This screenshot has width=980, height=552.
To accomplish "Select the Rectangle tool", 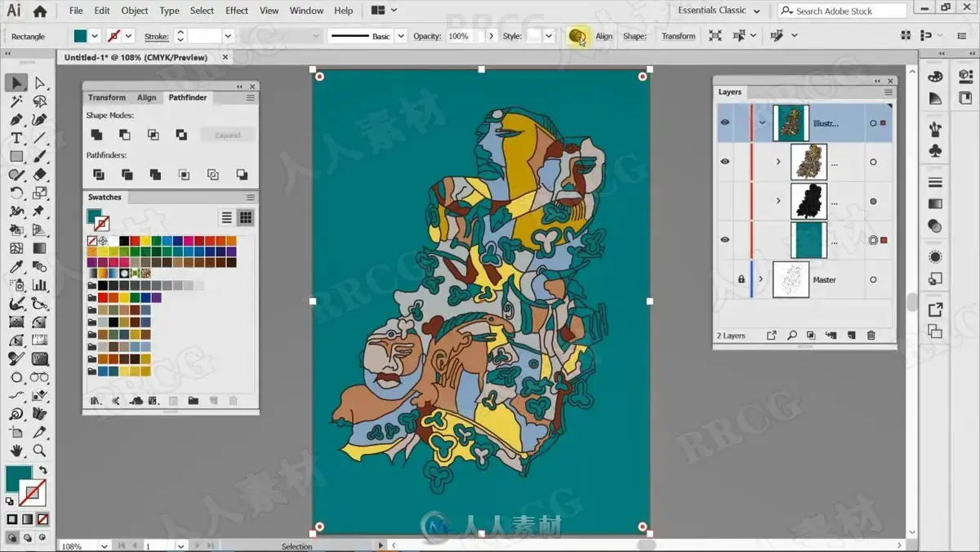I will 16,156.
